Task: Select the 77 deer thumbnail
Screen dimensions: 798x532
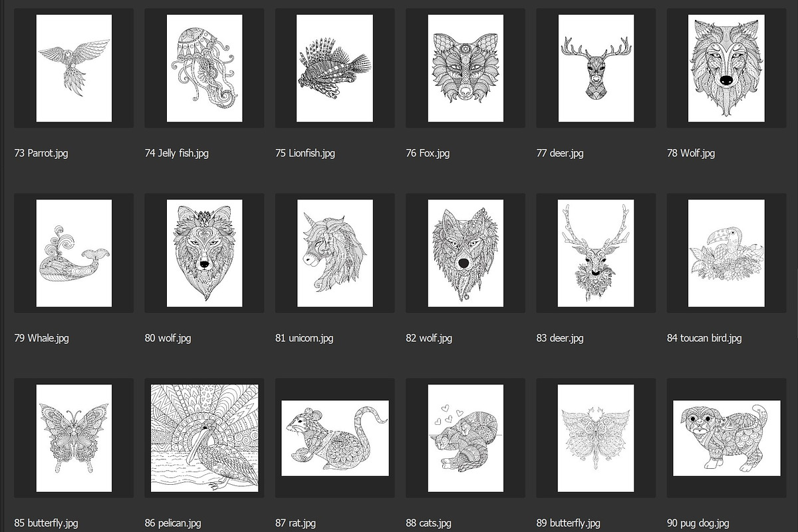Action: pyautogui.click(x=597, y=68)
